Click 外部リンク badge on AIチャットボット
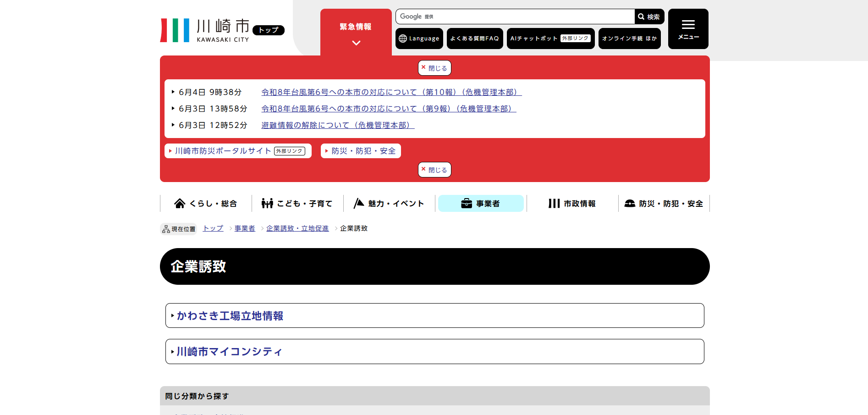The width and height of the screenshot is (868, 415). pyautogui.click(x=575, y=39)
